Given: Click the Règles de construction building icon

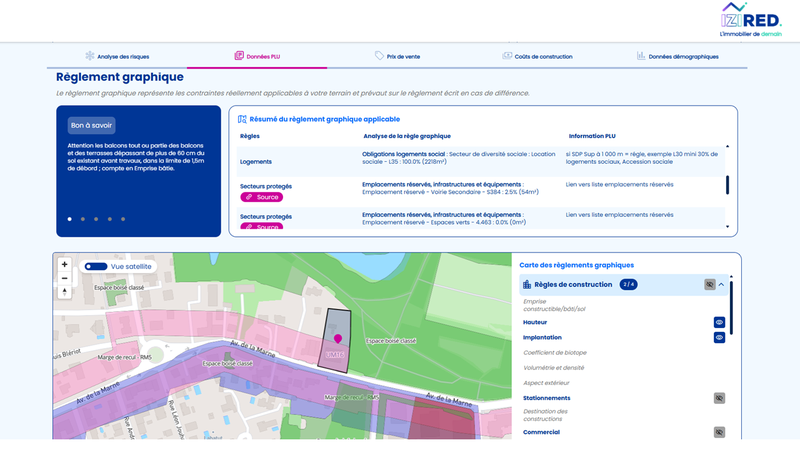Looking at the screenshot, I should point(527,285).
